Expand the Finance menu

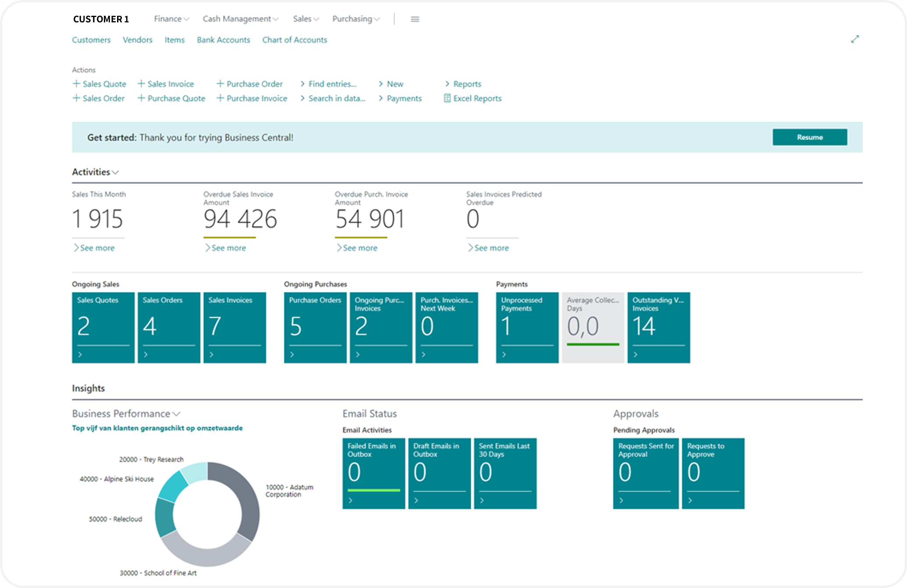click(171, 19)
